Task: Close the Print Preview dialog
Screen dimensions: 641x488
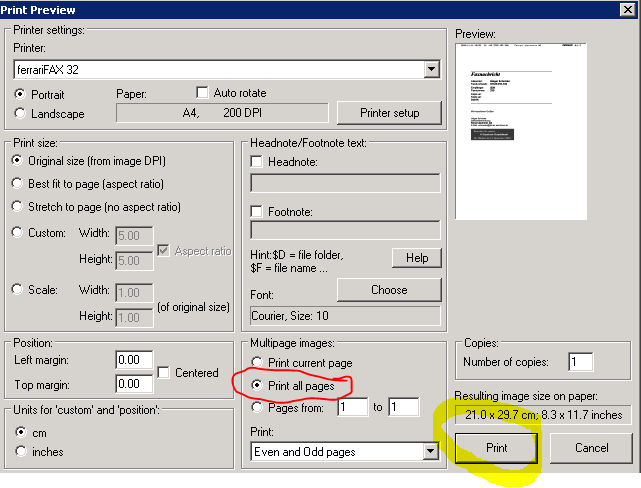Action: [627, 10]
